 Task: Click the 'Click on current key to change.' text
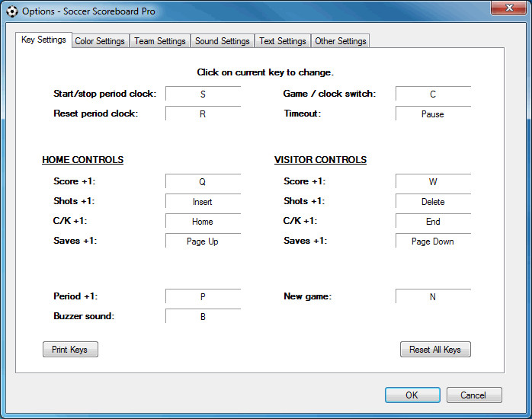(x=265, y=72)
